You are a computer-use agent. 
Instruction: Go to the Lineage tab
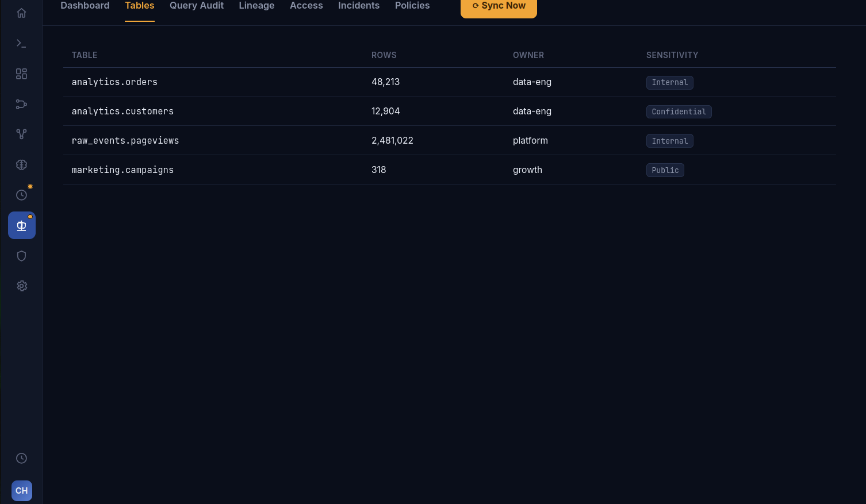coord(256,6)
